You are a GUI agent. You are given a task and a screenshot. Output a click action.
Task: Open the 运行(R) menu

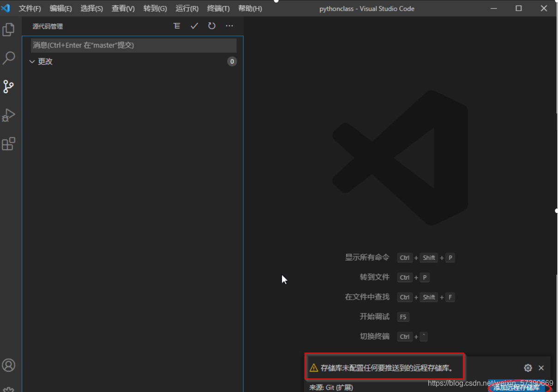187,9
